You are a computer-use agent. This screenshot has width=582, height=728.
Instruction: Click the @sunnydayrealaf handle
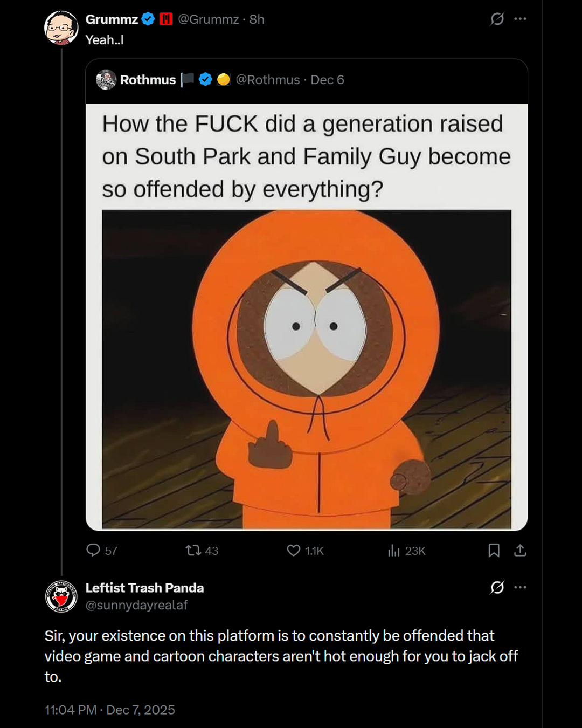point(136,605)
